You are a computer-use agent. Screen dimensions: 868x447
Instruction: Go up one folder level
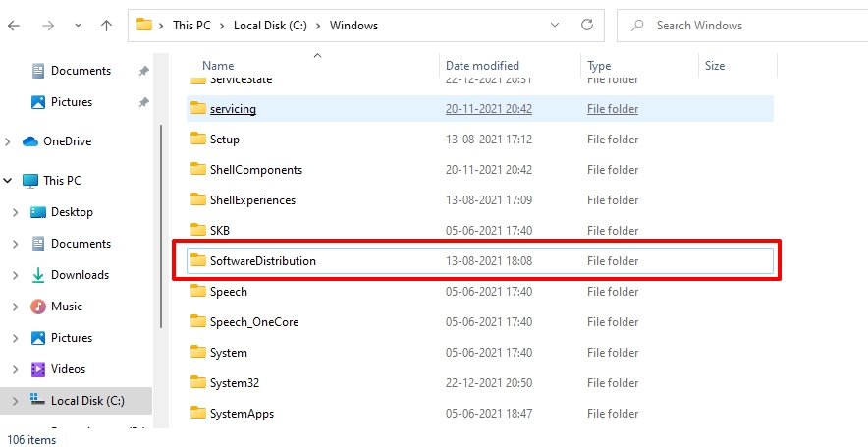pyautogui.click(x=106, y=26)
